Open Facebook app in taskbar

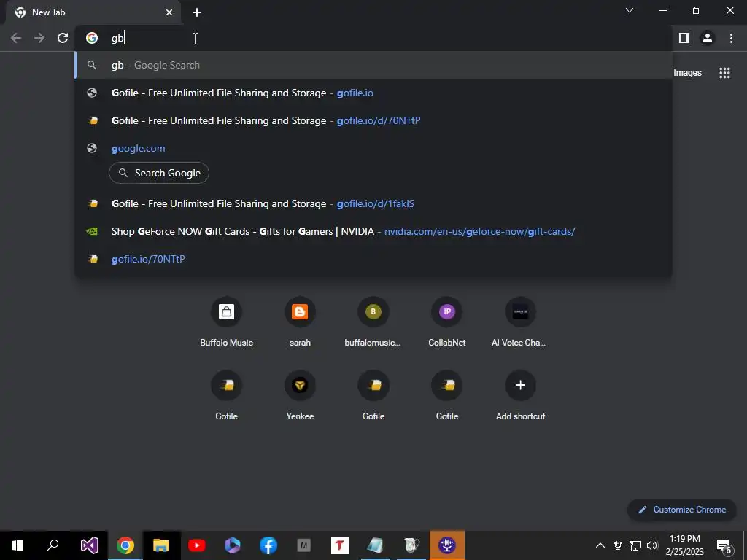(x=268, y=545)
